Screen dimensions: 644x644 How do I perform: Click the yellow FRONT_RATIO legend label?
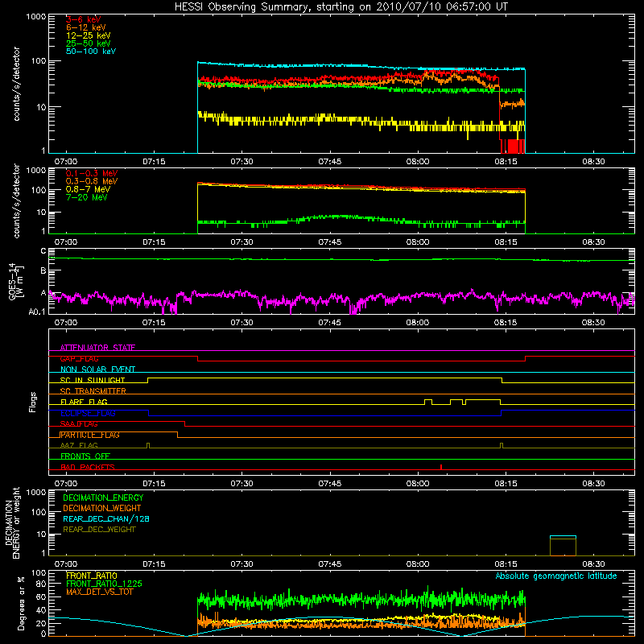tap(92, 576)
